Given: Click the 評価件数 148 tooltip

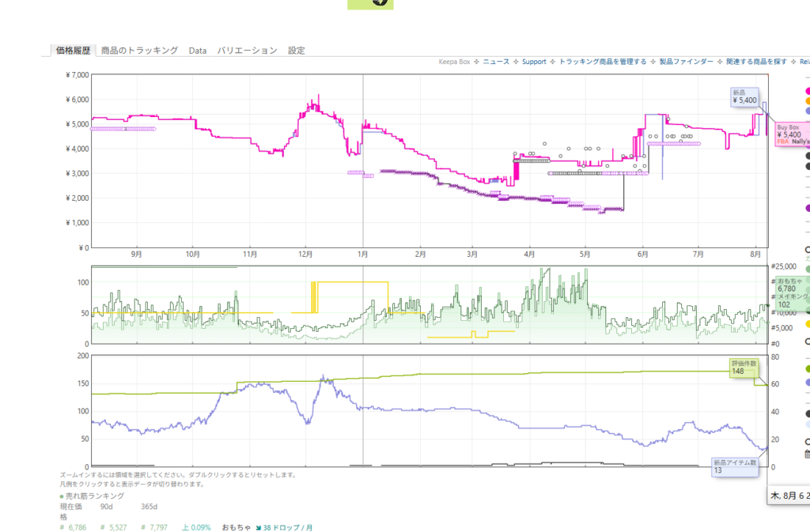Looking at the screenshot, I should [x=744, y=368].
